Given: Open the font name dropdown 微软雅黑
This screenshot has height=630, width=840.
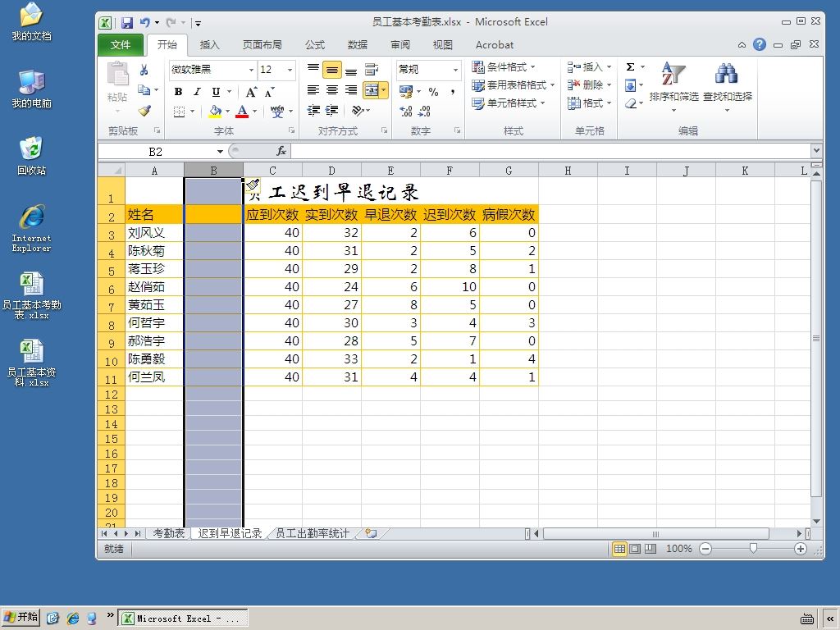Looking at the screenshot, I should click(251, 70).
